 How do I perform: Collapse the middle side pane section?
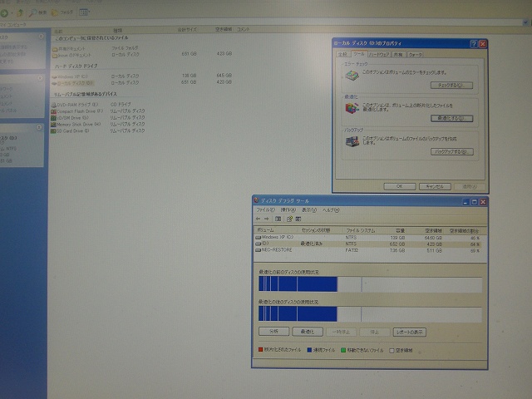40,78
